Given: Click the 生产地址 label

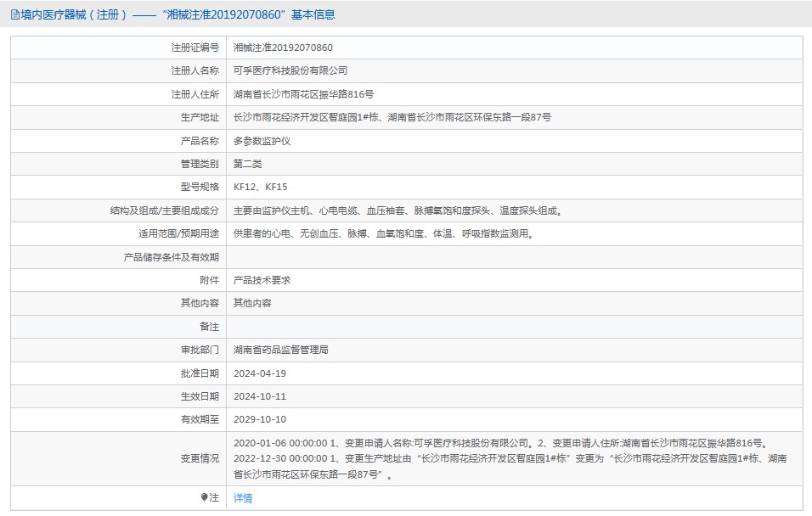Looking at the screenshot, I should point(200,117).
